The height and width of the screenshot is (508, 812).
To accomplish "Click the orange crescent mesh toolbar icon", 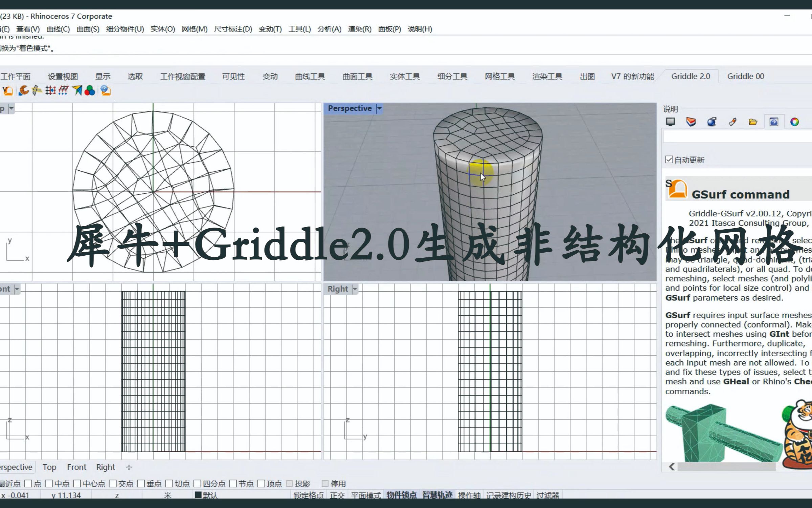I will [x=23, y=90].
